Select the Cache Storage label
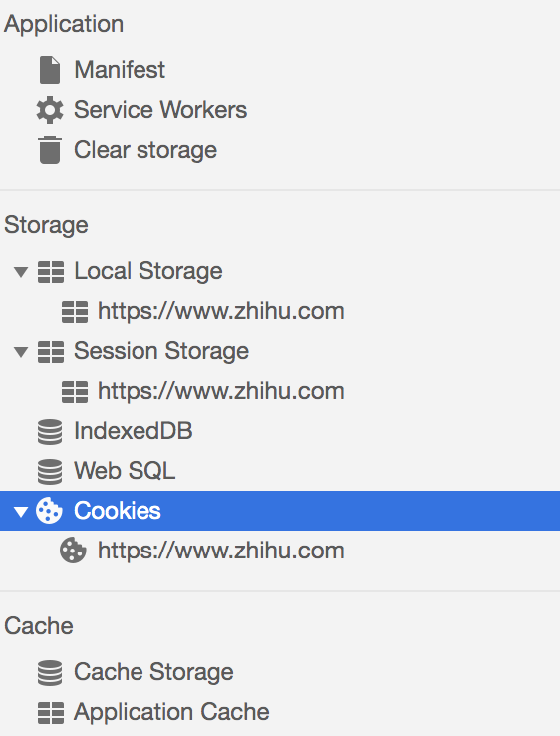This screenshot has height=736, width=560. [153, 672]
